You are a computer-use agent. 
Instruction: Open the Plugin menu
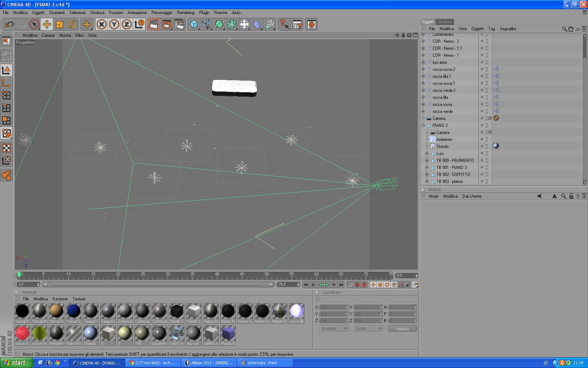tap(204, 13)
